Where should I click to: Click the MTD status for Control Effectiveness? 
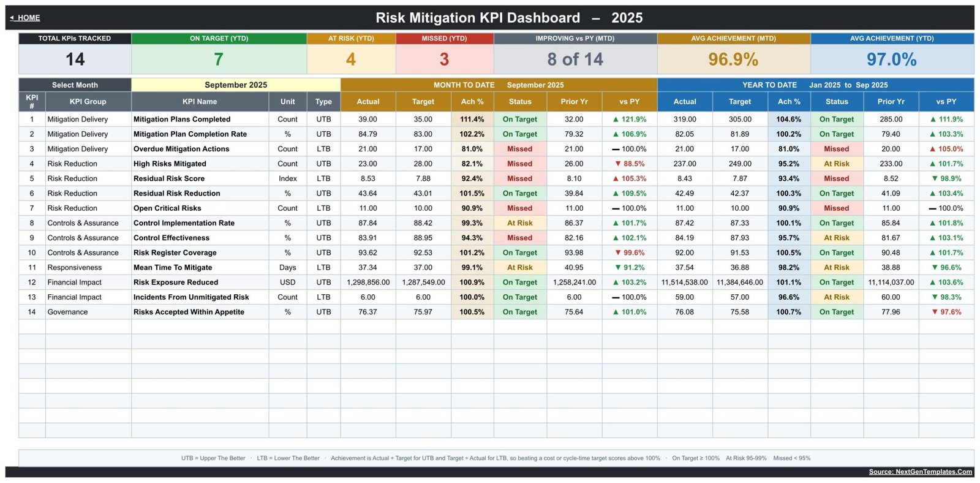[520, 238]
